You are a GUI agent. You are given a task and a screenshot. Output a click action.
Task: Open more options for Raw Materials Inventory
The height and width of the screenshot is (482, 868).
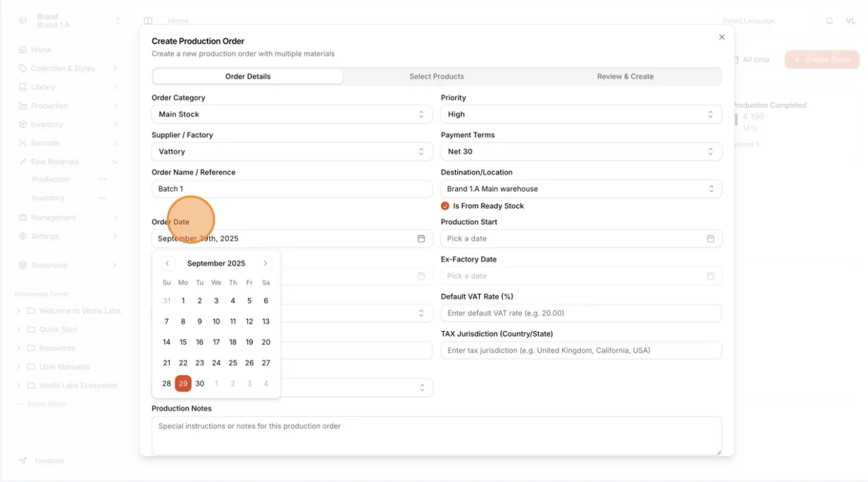(x=103, y=198)
